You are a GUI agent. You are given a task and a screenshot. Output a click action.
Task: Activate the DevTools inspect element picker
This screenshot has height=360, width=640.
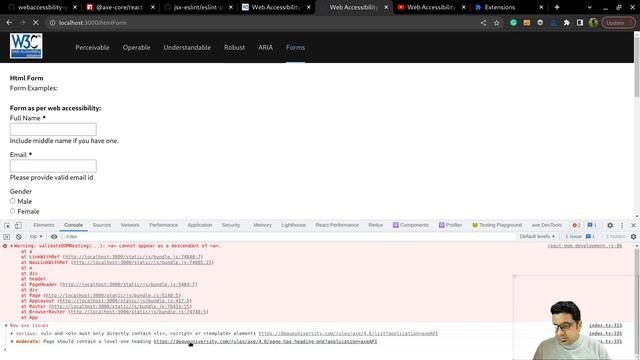[7, 225]
